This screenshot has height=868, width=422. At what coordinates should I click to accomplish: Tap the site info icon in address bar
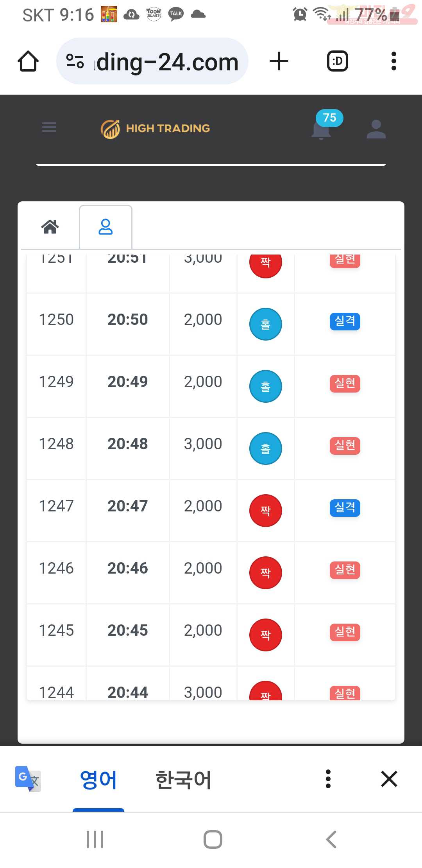click(x=75, y=61)
